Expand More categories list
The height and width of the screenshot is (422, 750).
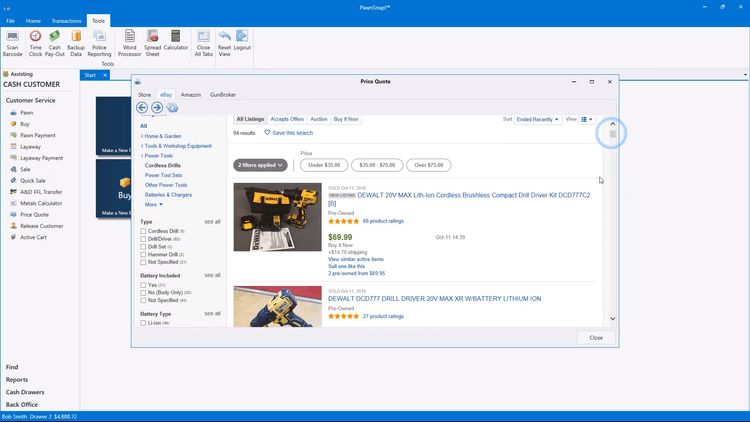(154, 204)
